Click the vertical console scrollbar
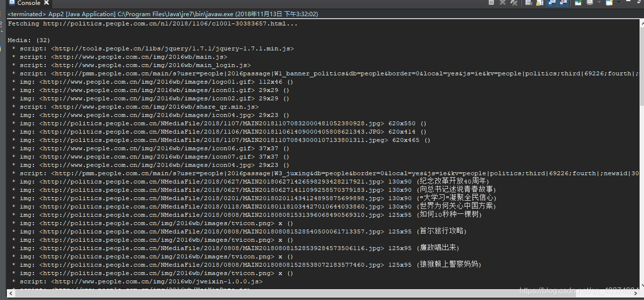This screenshot has width=644, height=300. [641, 147]
